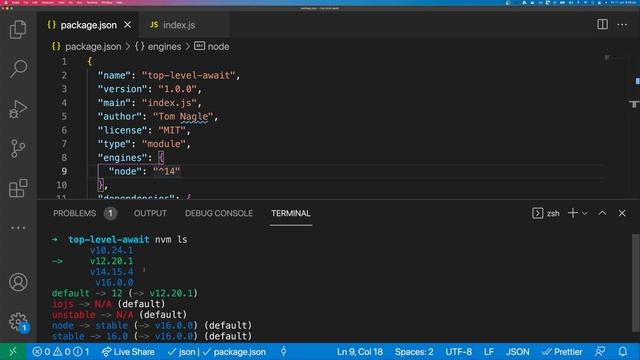Switch to the PROBLEMS panel tab
640x360 pixels.
[x=75, y=213]
